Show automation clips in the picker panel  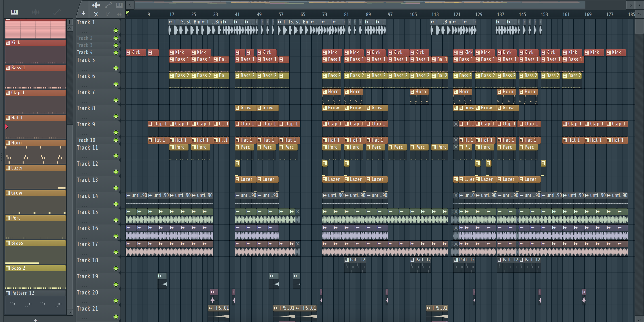click(57, 12)
